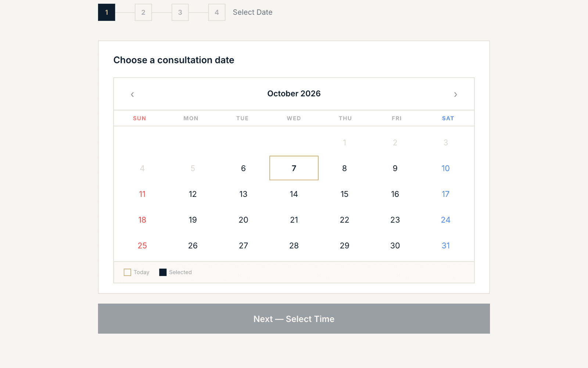This screenshot has height=368, width=588.
Task: Click the disabled date October 5
Action: [193, 168]
